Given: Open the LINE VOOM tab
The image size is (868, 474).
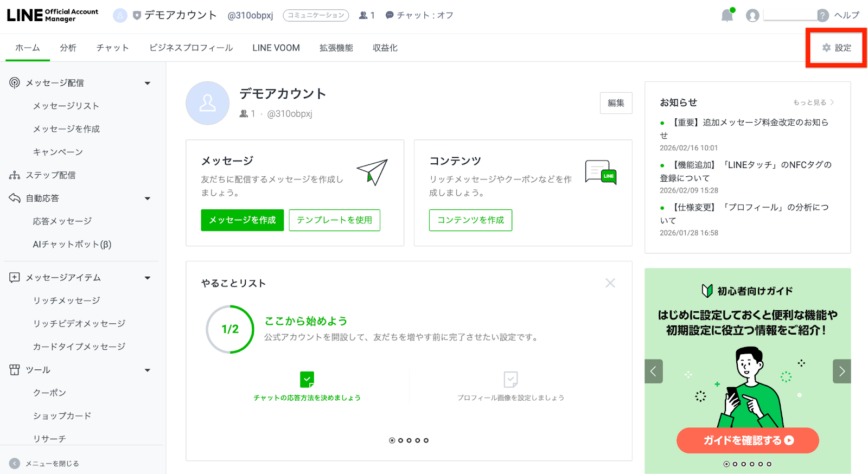Looking at the screenshot, I should (x=276, y=48).
